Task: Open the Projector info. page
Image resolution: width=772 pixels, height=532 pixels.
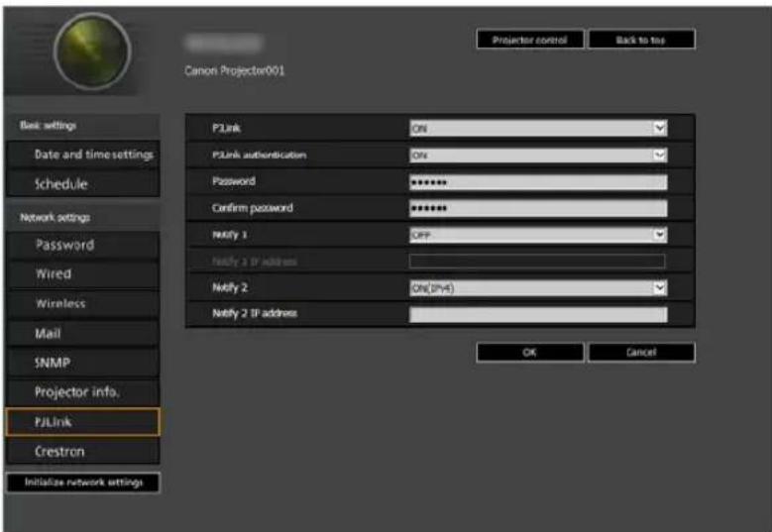Action: [x=83, y=392]
